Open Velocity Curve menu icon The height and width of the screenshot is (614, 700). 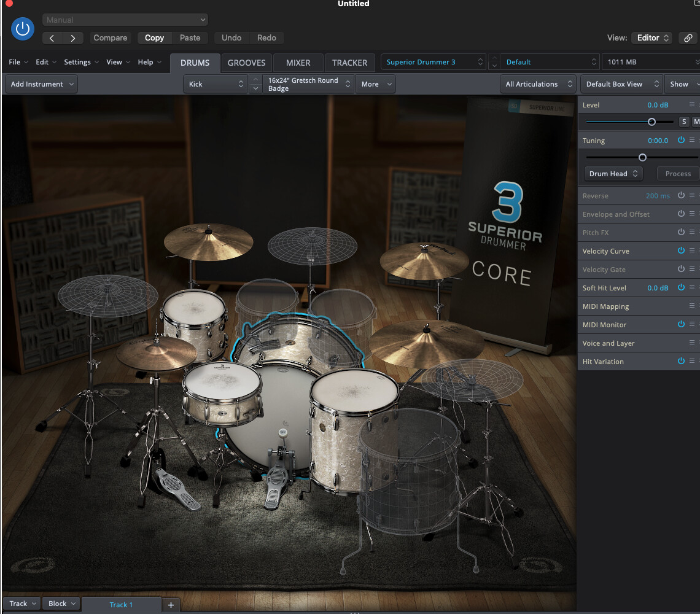coord(691,251)
